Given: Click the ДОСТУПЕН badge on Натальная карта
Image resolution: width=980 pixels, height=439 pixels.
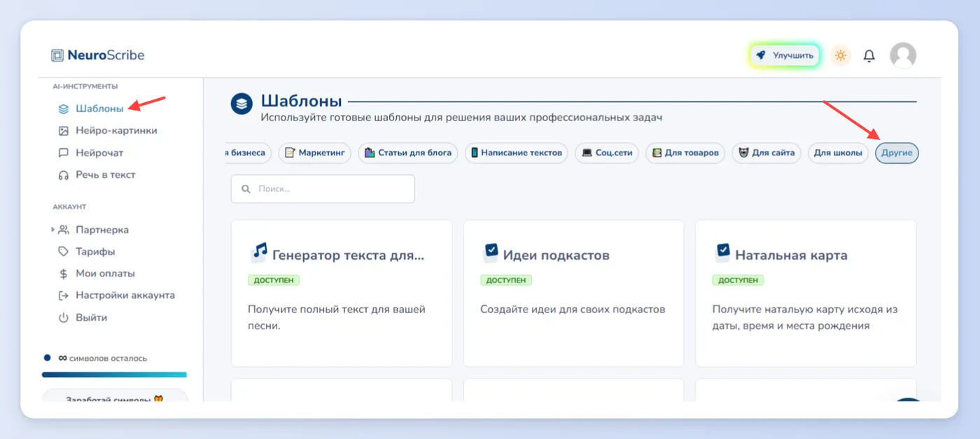Looking at the screenshot, I should [738, 280].
